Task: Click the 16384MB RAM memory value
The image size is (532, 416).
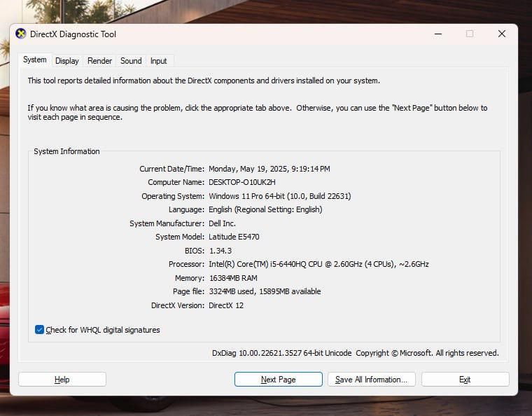Action: click(x=233, y=278)
